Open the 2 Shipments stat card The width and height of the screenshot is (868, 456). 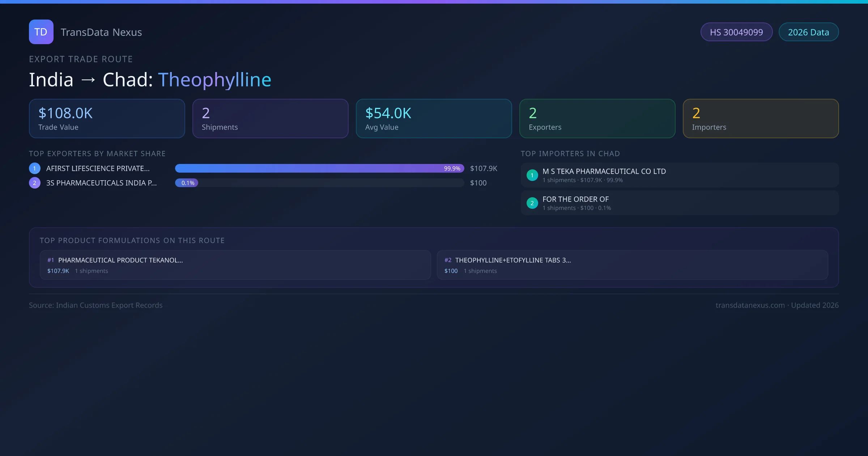[270, 119]
